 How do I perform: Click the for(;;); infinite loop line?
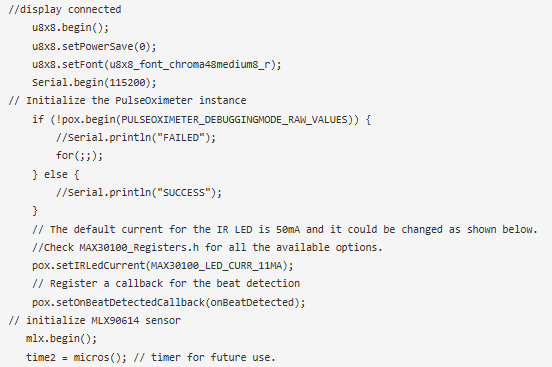[x=79, y=155]
